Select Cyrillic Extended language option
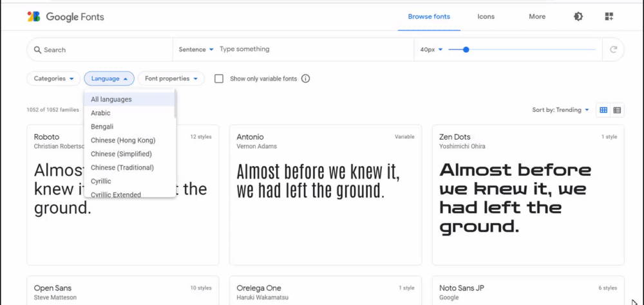 coord(129,193)
